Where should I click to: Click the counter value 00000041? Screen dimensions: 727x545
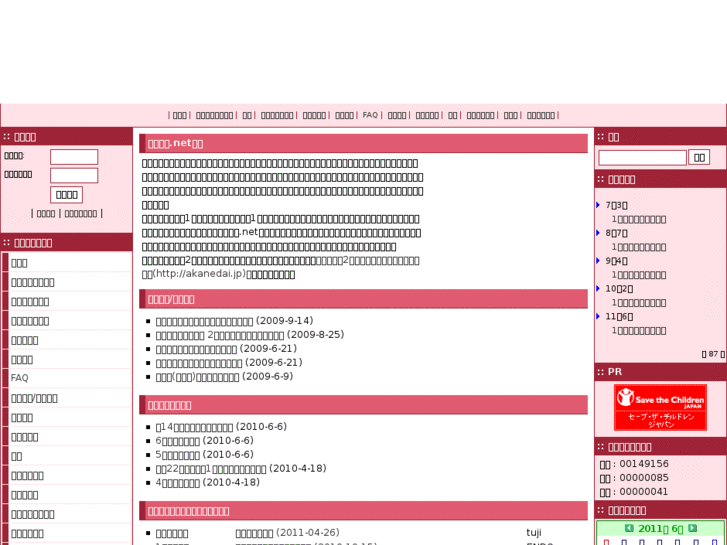coord(644,492)
